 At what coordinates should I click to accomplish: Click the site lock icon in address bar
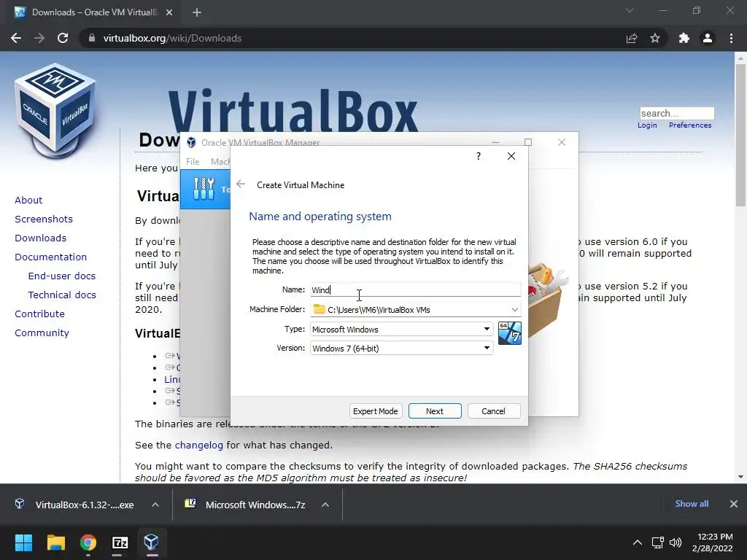coord(92,38)
